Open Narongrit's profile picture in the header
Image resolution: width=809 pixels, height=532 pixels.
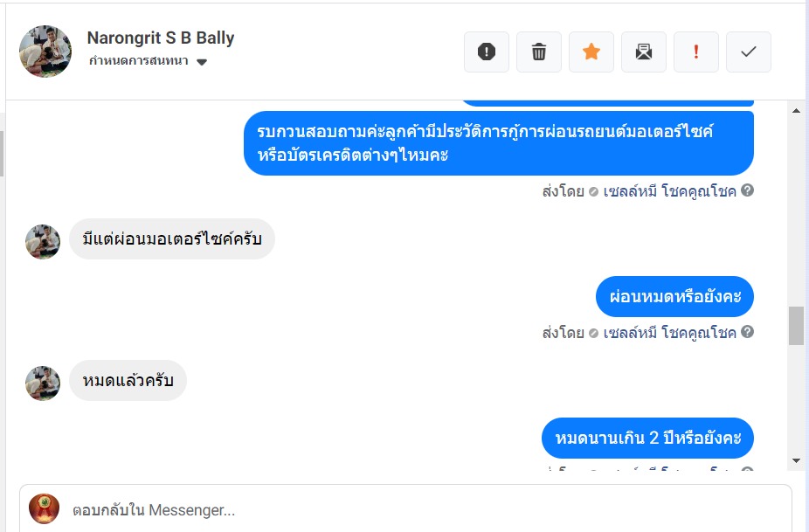tap(45, 52)
